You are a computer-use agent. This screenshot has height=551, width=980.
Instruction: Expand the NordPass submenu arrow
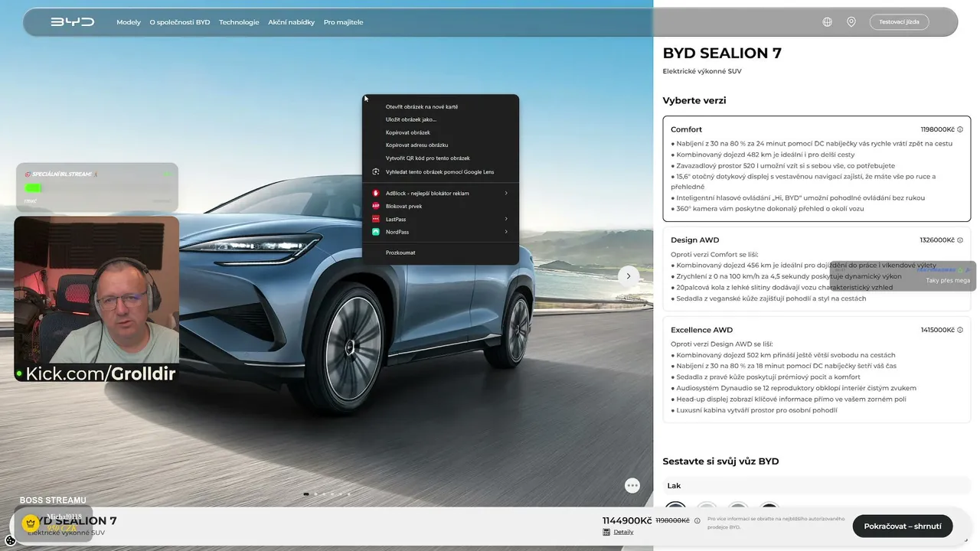tap(506, 232)
